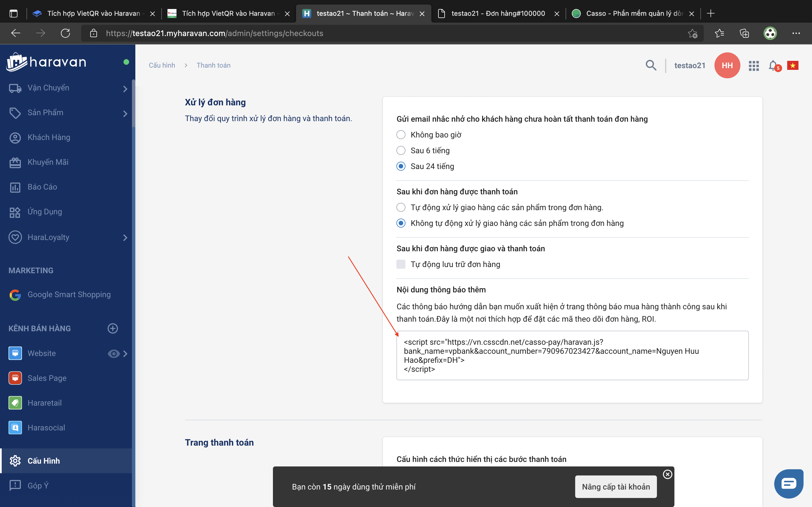The width and height of the screenshot is (812, 507).
Task: Open the chat support bubble icon
Action: 789,484
